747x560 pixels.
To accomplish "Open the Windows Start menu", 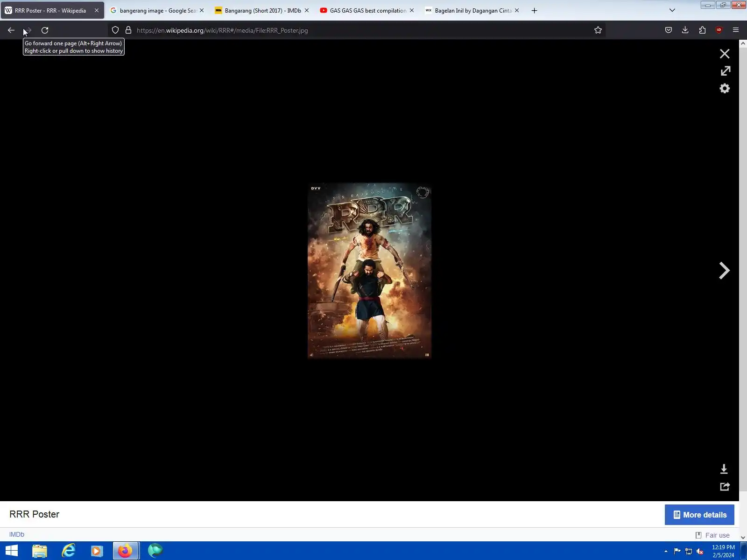I will tap(12, 551).
